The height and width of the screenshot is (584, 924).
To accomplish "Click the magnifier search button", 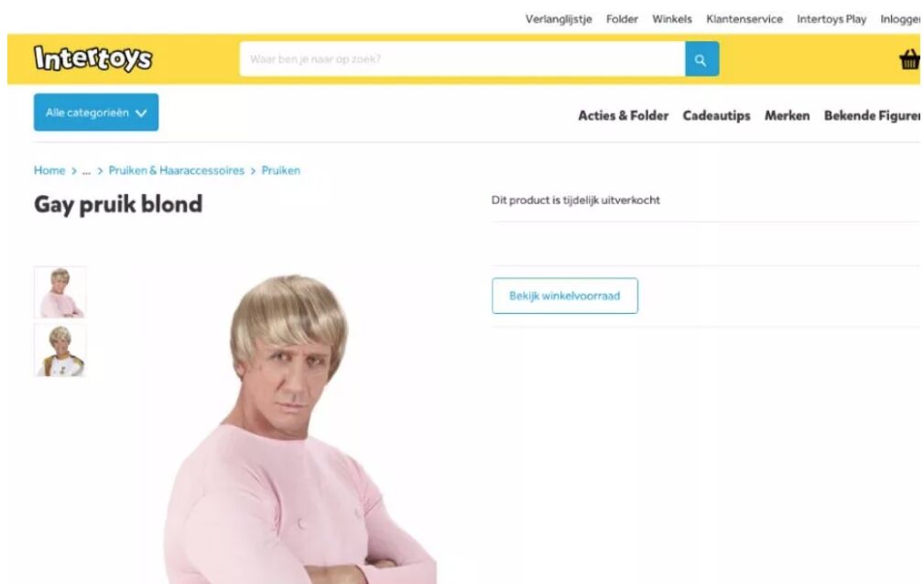I will pyautogui.click(x=701, y=59).
